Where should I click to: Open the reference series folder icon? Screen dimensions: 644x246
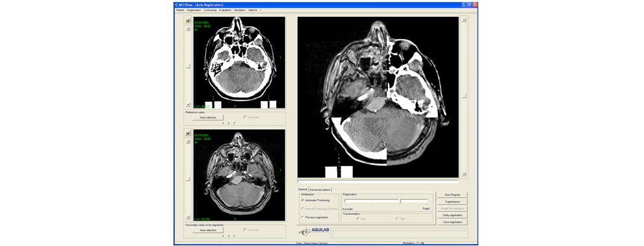tap(188, 20)
